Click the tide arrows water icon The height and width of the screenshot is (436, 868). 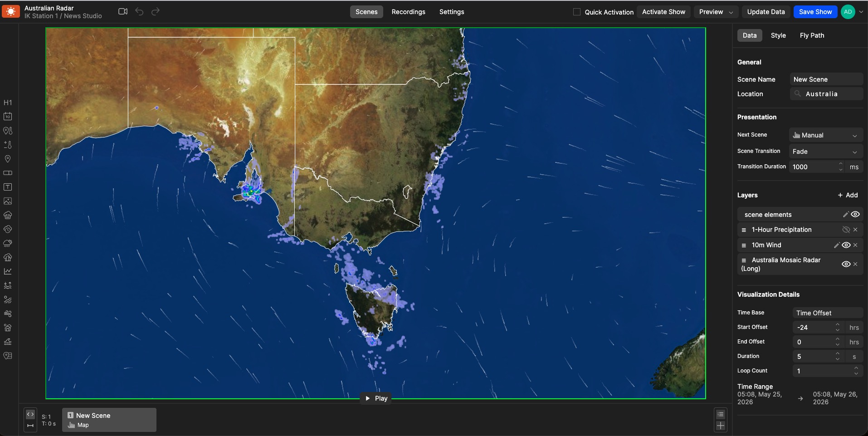pyautogui.click(x=8, y=285)
